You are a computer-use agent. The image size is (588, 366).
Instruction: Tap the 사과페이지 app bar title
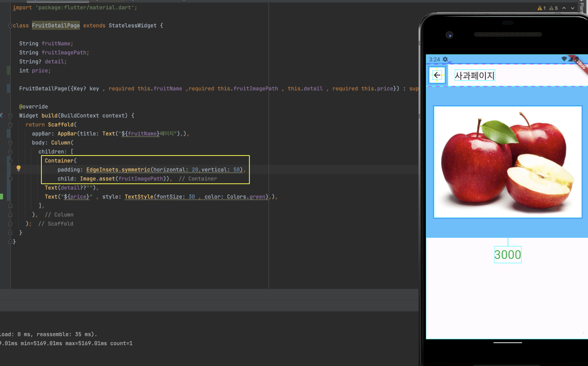click(x=474, y=75)
